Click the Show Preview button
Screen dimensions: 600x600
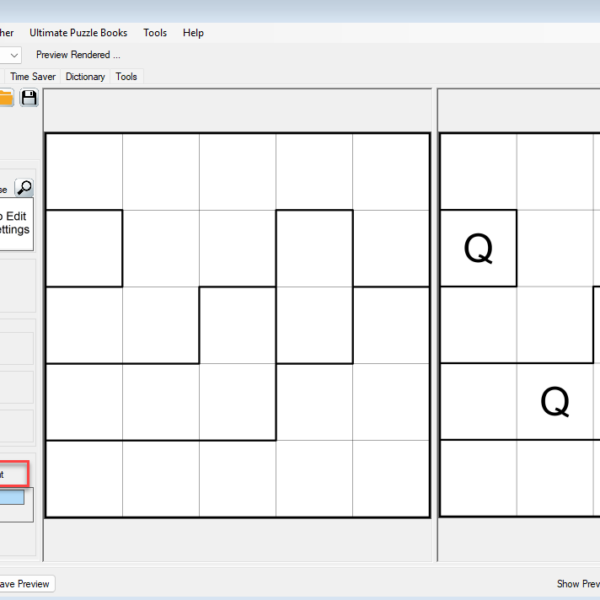pos(578,584)
